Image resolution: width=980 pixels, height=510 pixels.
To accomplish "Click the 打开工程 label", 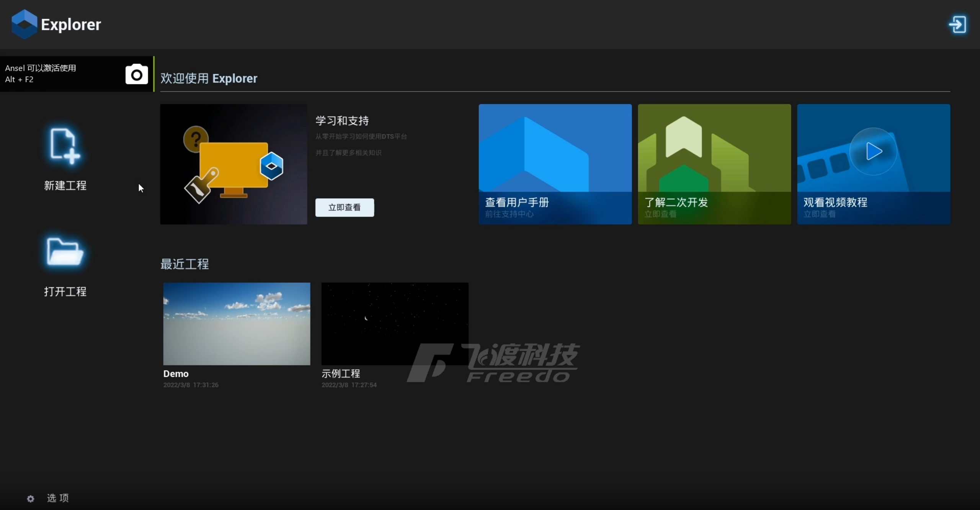I will 65,292.
